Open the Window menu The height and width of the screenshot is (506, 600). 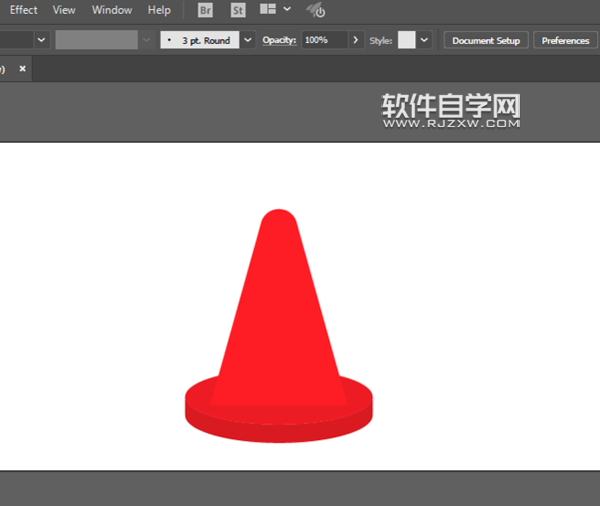[x=112, y=10]
